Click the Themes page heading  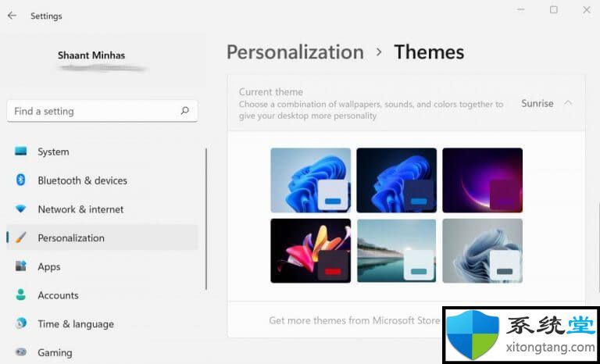click(x=429, y=52)
